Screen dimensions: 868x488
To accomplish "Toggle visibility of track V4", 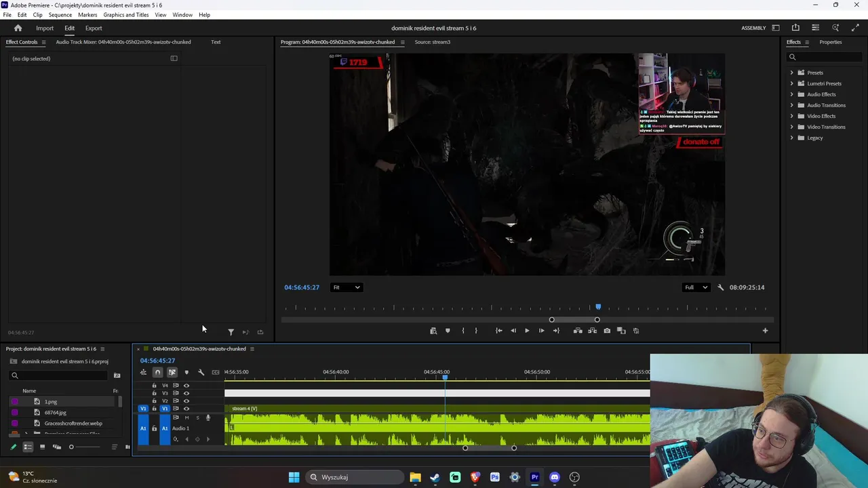I will (186, 386).
